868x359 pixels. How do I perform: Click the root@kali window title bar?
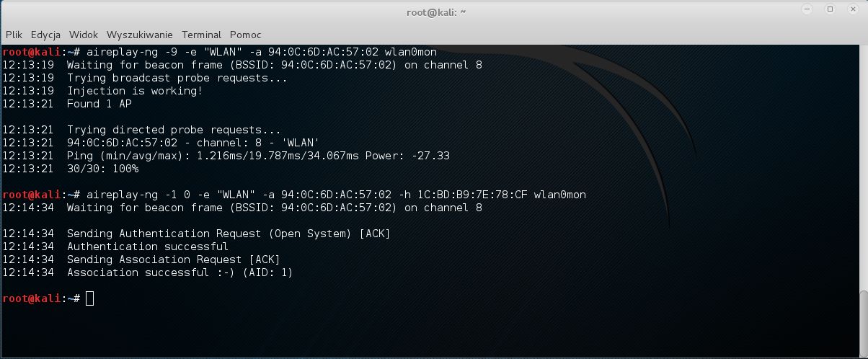434,11
